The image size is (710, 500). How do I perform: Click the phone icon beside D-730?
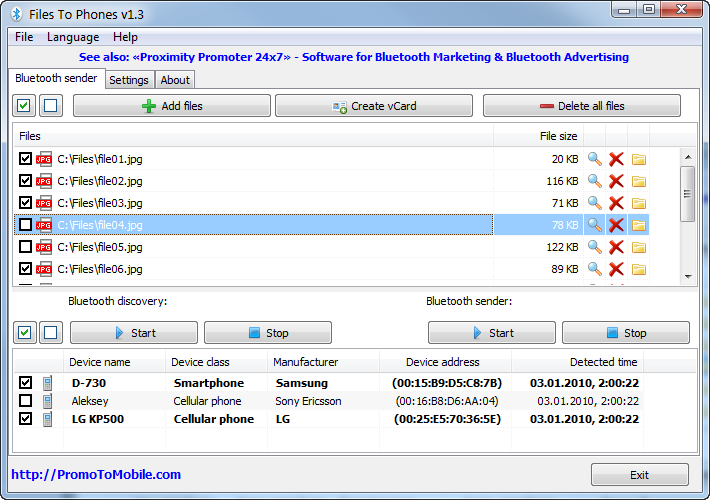click(x=47, y=383)
